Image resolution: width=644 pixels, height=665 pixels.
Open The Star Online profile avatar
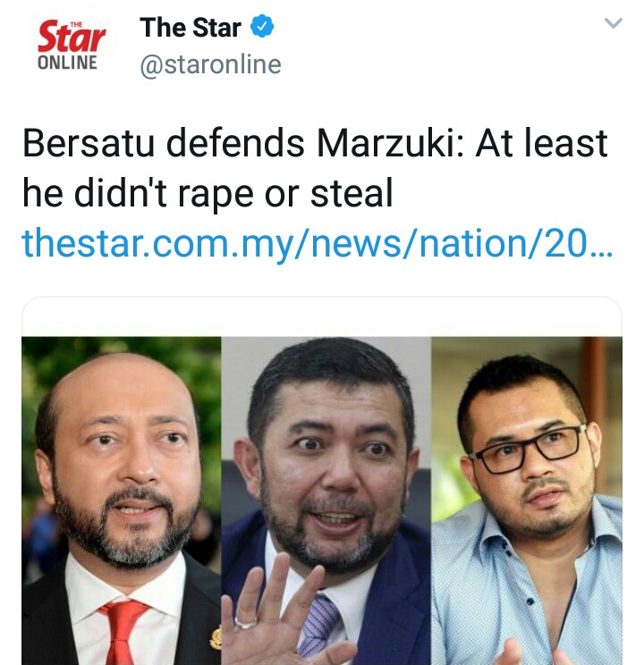click(x=71, y=46)
